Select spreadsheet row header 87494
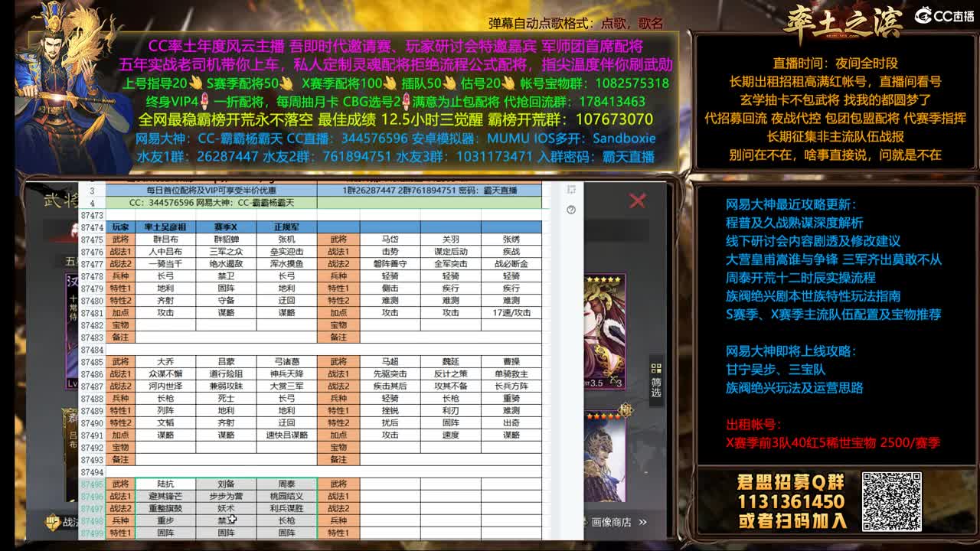This screenshot has width=980, height=551. click(x=92, y=472)
